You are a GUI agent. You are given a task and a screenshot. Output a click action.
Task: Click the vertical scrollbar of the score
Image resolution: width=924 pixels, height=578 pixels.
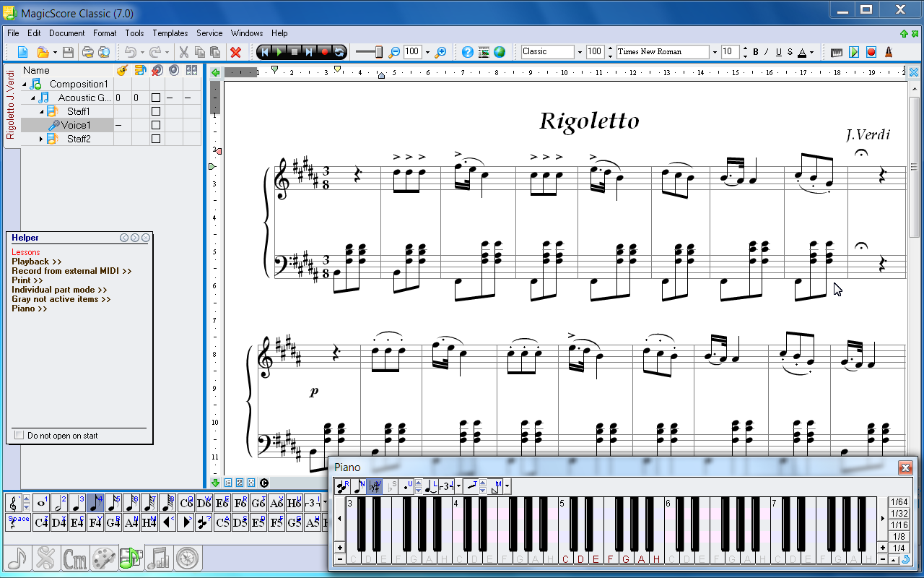[914, 168]
